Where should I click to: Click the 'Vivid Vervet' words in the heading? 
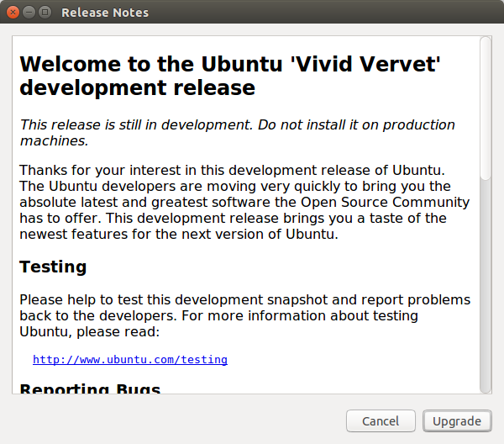[365, 64]
